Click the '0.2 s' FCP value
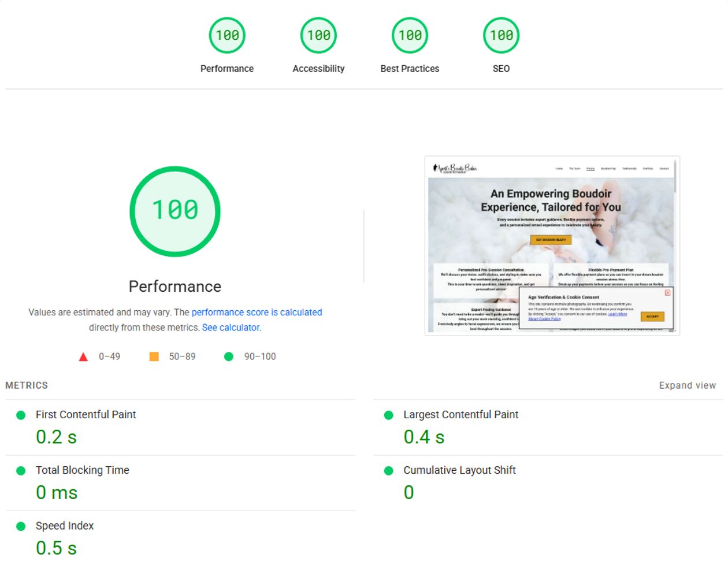This screenshot has height=569, width=728. click(x=56, y=437)
